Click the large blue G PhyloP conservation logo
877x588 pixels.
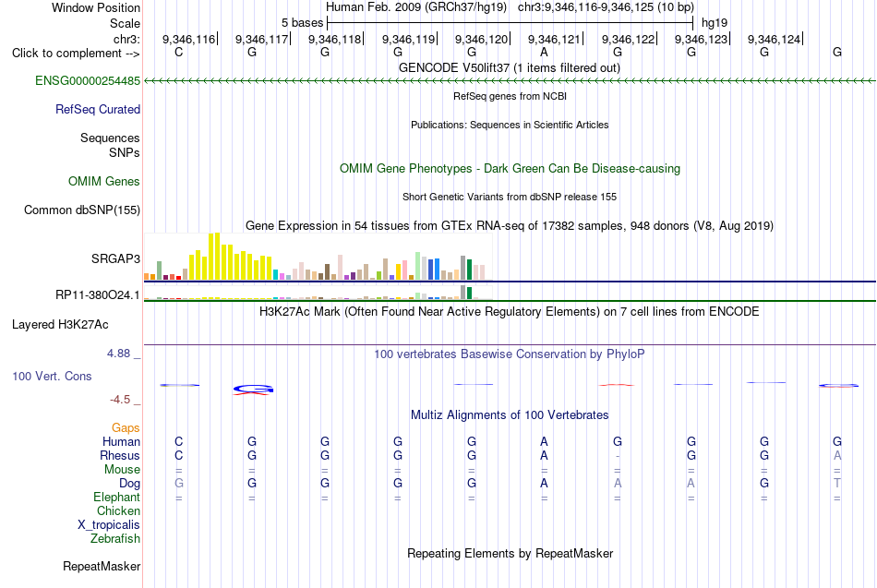pos(253,390)
